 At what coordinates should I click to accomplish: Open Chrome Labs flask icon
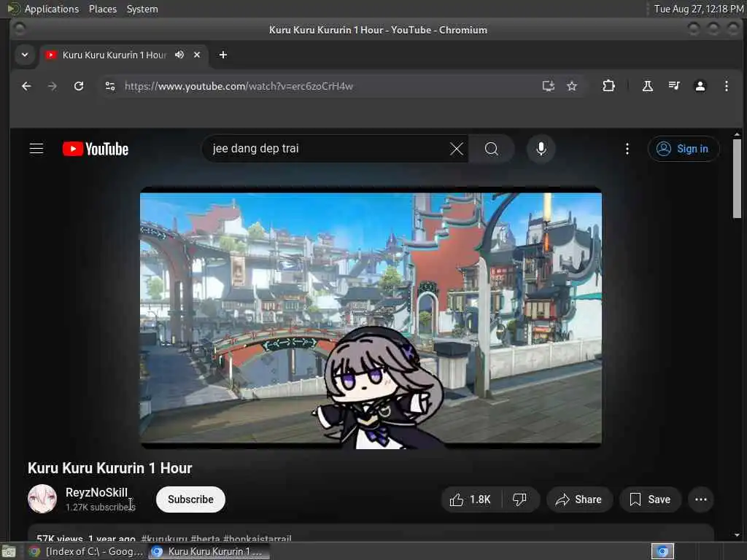648,86
